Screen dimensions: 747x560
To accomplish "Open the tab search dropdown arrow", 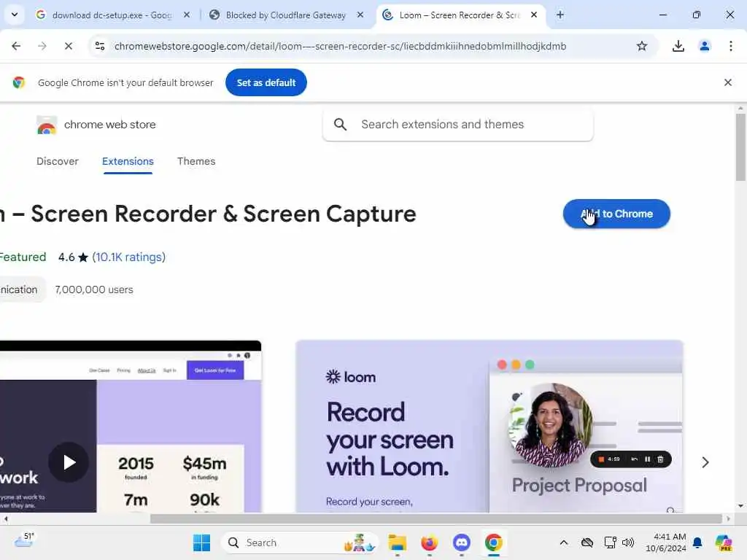I will pyautogui.click(x=15, y=15).
